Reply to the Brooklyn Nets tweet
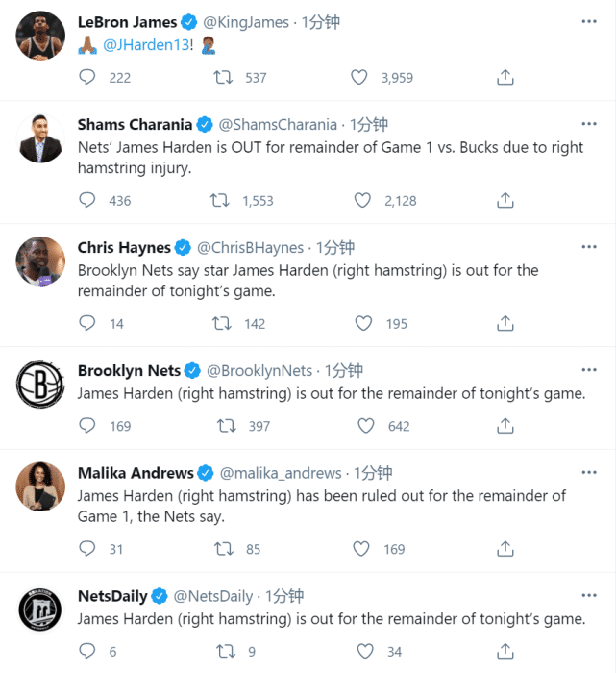 86,426
